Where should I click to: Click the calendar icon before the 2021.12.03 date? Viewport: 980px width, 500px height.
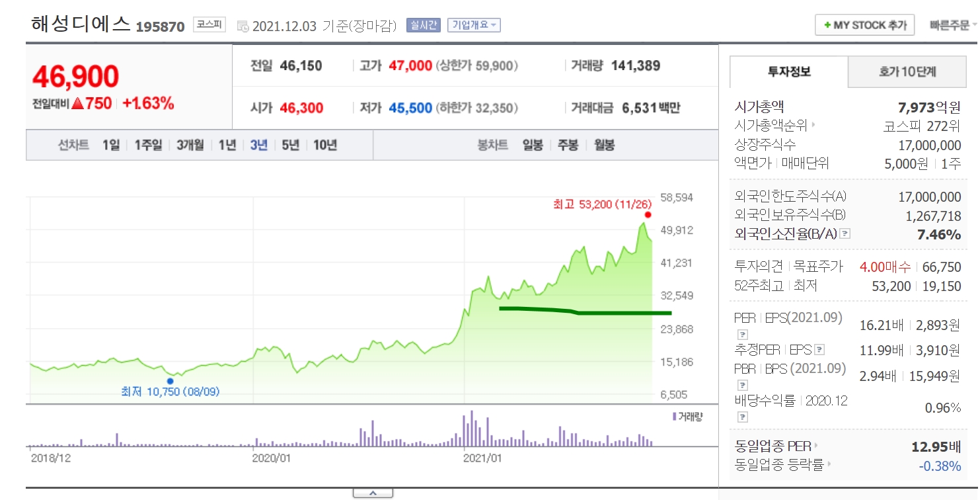[243, 26]
